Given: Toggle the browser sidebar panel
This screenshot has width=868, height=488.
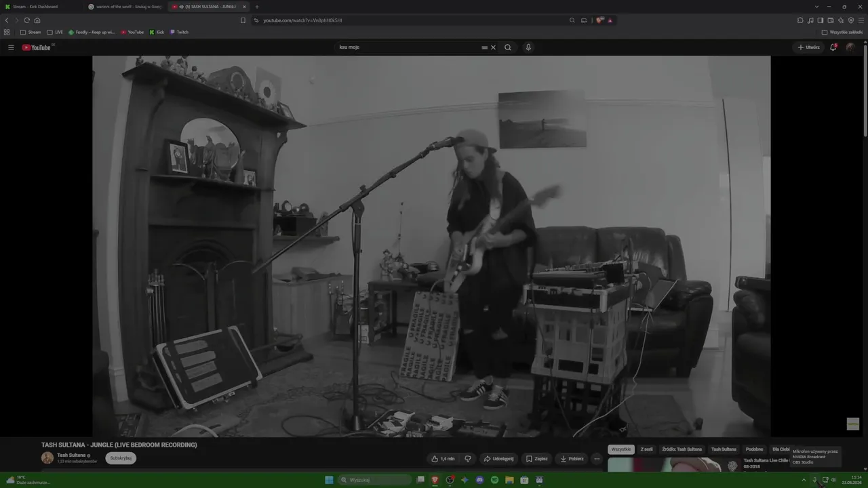Looking at the screenshot, I should click(821, 20).
